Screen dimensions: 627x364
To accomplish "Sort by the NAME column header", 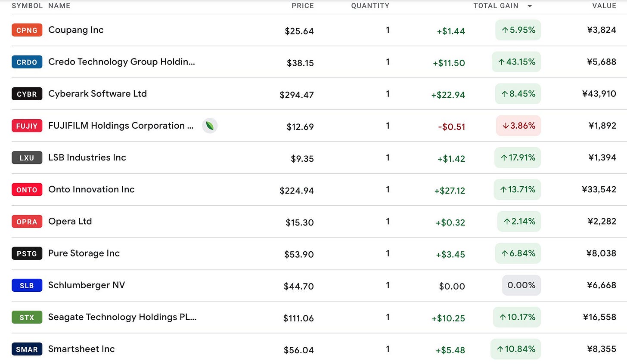I will 59,6.
